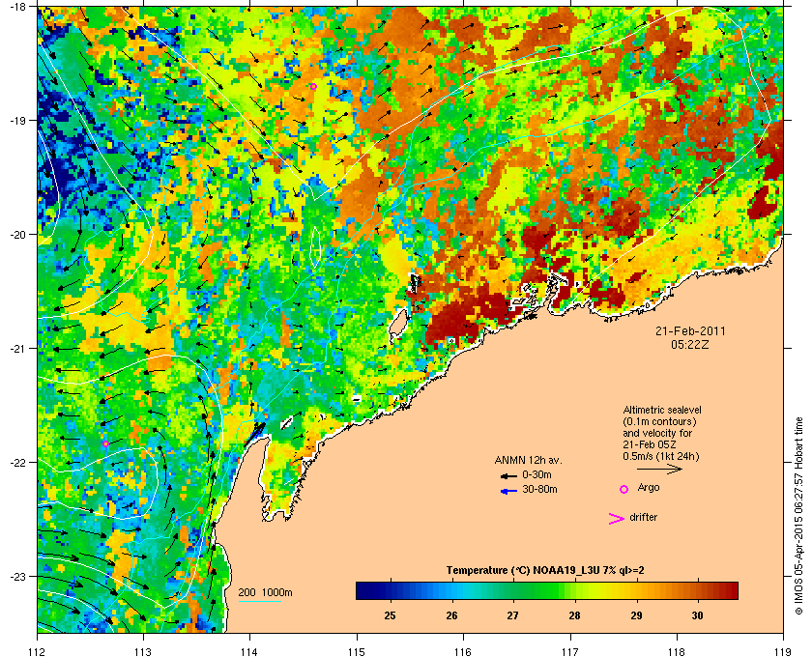Click the Temperature (°C) NOAA19_L3U colorbar title
This screenshot has width=812, height=657.
(x=545, y=571)
